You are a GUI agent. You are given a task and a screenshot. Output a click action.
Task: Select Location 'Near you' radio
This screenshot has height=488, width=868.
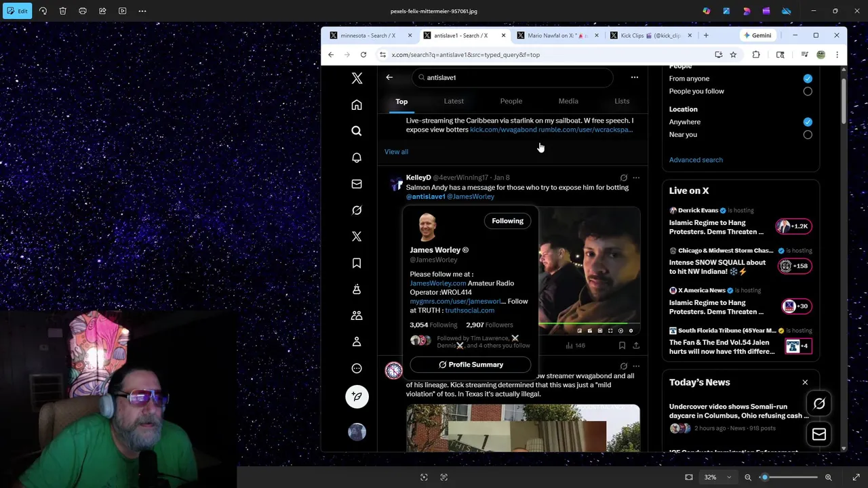pos(808,135)
